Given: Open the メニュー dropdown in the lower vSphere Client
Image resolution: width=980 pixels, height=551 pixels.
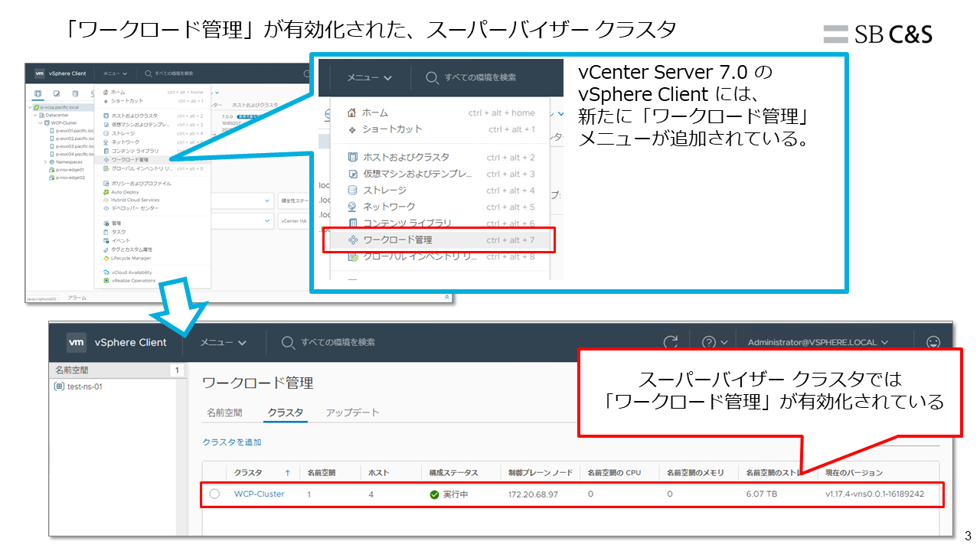Looking at the screenshot, I should 224,343.
